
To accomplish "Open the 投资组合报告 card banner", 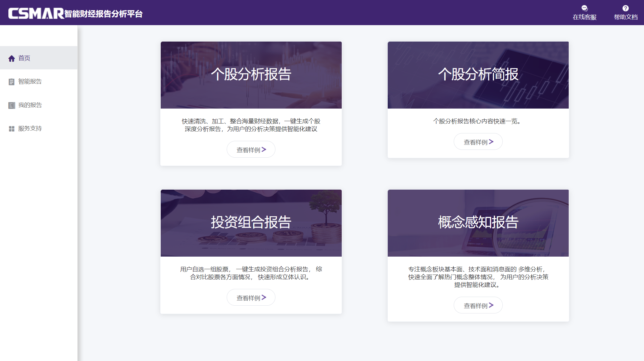I will coord(251,223).
